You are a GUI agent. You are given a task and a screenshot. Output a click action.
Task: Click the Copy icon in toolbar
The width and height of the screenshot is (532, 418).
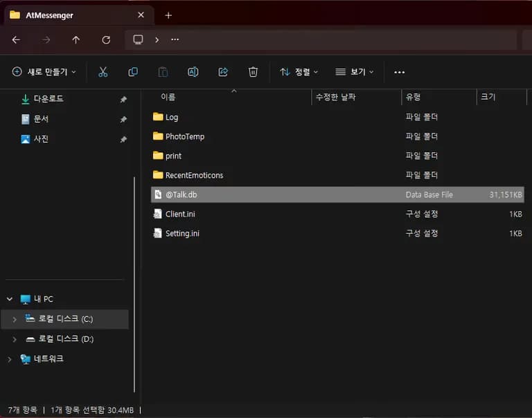point(133,72)
